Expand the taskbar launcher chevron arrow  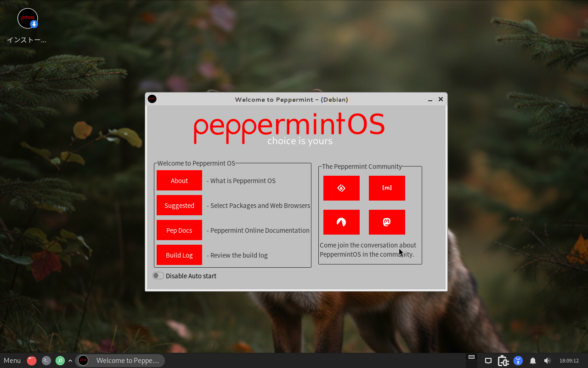click(70, 361)
